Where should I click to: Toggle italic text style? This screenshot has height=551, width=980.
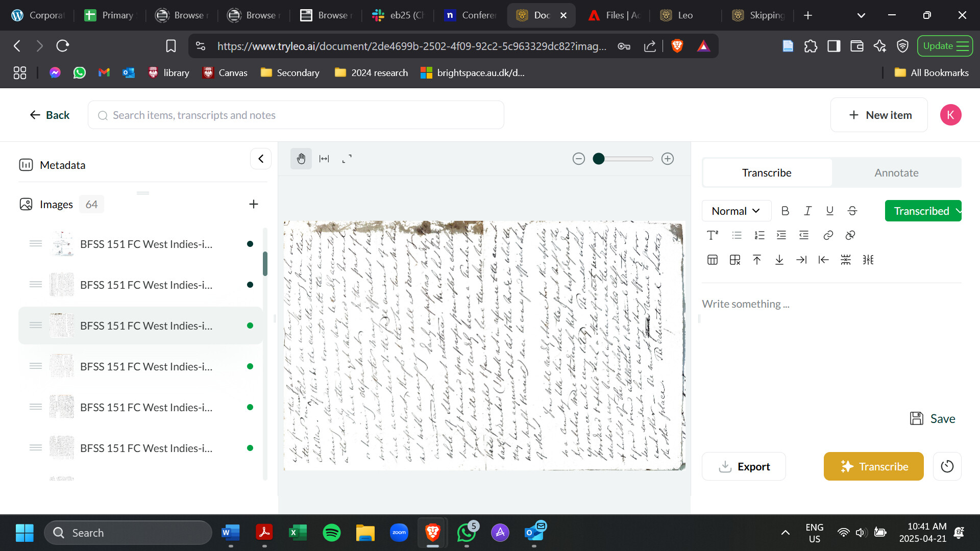click(x=807, y=211)
